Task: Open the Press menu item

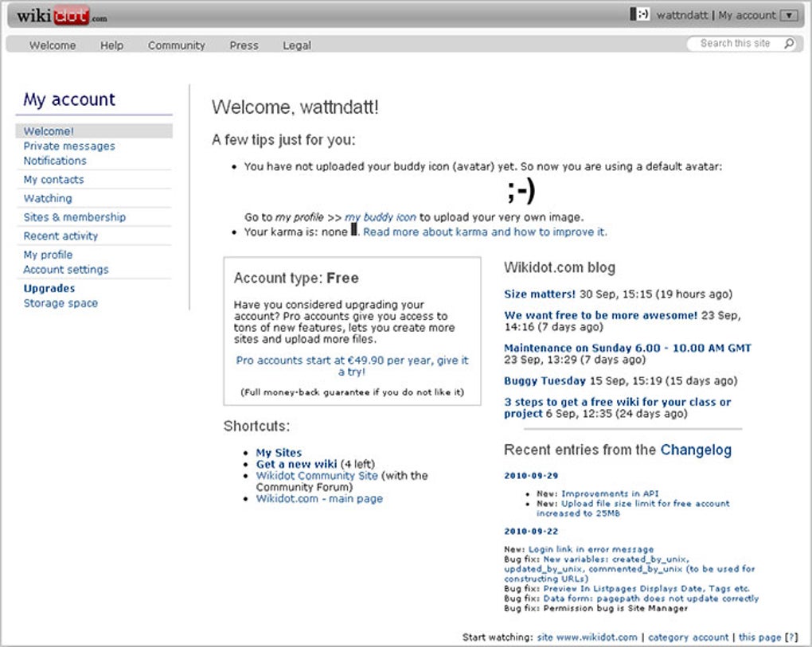Action: point(243,45)
